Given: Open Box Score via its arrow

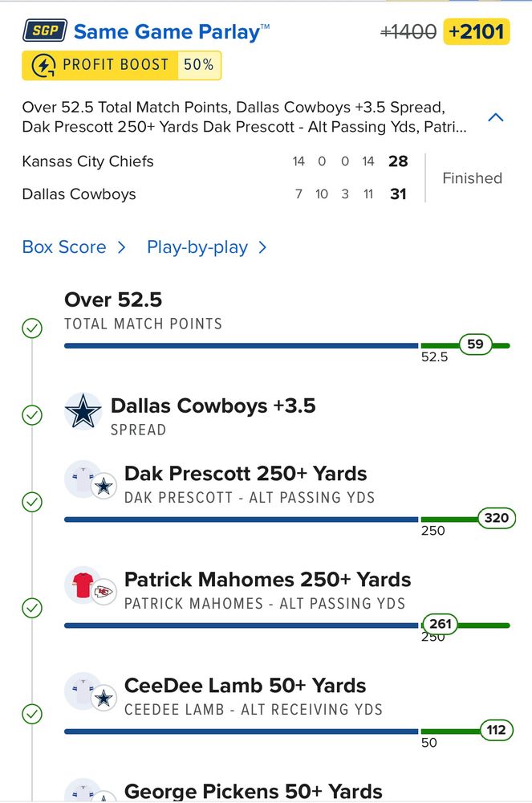Looking at the screenshot, I should click(121, 247).
